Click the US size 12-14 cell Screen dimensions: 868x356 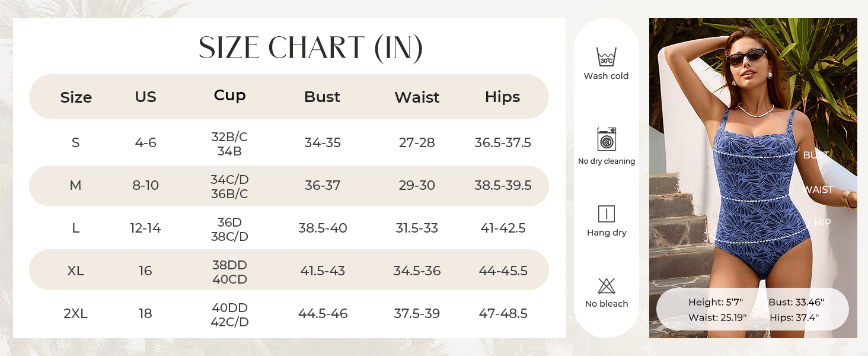click(145, 228)
